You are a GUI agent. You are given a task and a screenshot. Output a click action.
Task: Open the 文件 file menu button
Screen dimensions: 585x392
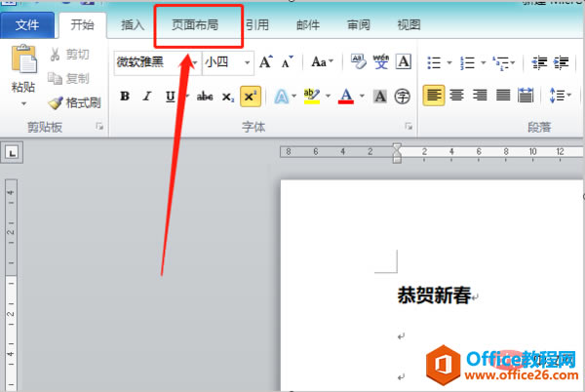(x=27, y=25)
